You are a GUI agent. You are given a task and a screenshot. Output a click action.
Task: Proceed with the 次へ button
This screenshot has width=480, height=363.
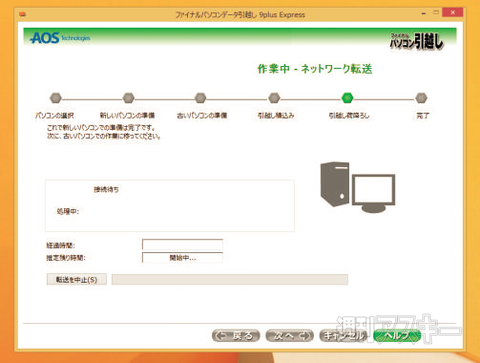[290, 336]
